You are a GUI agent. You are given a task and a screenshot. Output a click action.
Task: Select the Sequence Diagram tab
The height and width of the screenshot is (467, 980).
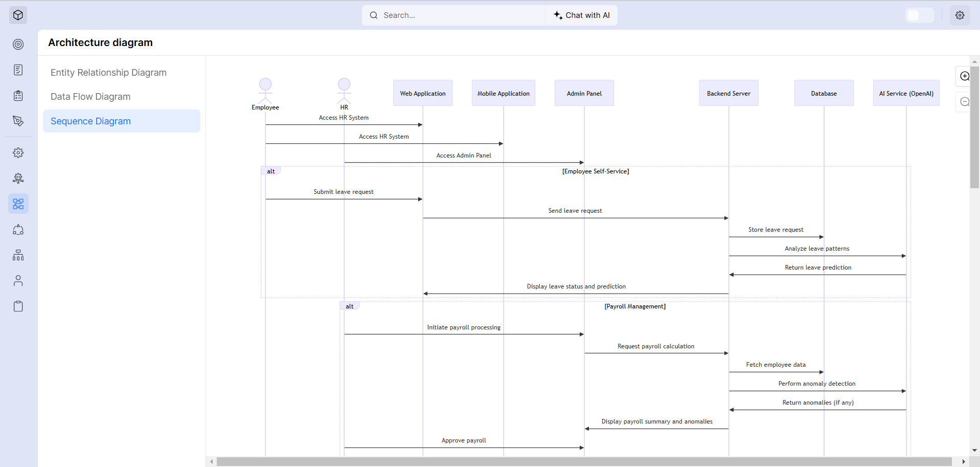point(122,121)
